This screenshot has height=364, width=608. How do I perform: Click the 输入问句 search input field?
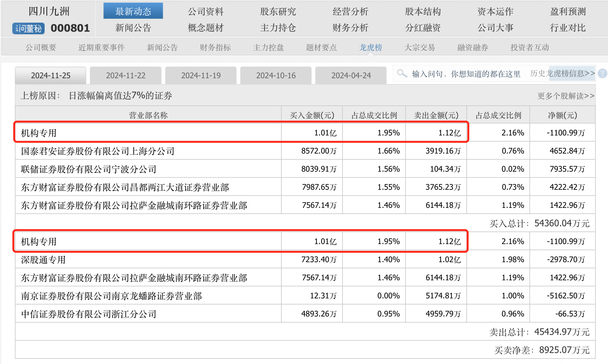pos(466,74)
